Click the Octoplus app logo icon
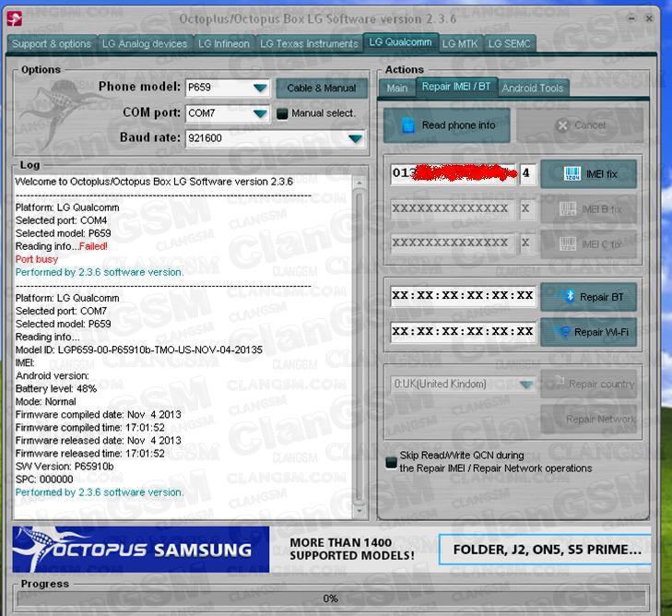Screen dimensions: 672x616 [15, 18]
